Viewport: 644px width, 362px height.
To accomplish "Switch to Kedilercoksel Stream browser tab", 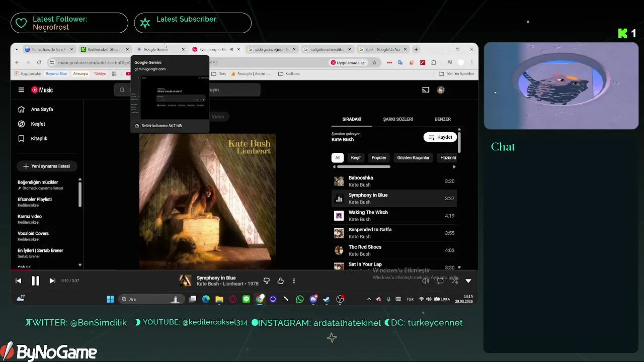I will click(104, 49).
